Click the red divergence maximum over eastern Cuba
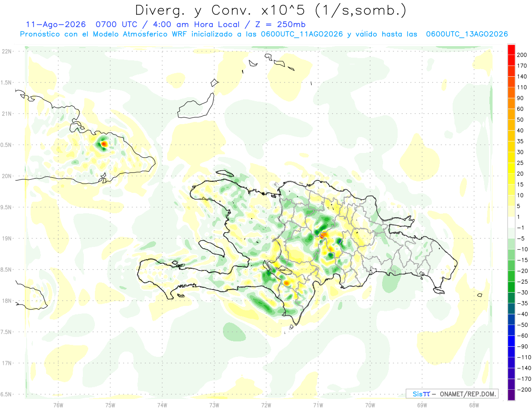This screenshot has height=411, width=532. tap(104, 144)
